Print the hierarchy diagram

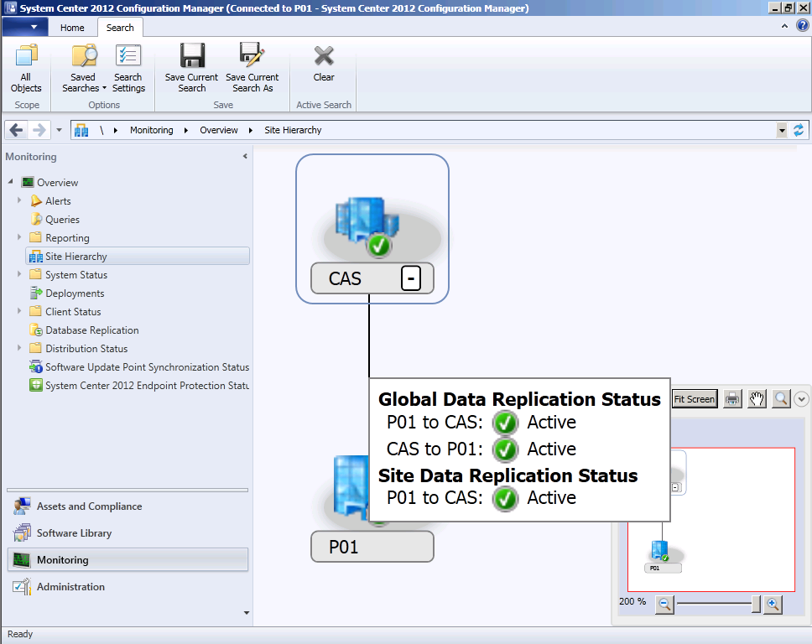tap(732, 399)
